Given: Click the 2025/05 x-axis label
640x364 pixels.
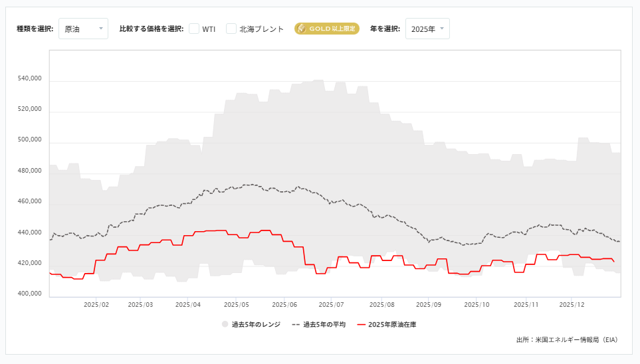Looking at the screenshot, I should click(x=237, y=305).
